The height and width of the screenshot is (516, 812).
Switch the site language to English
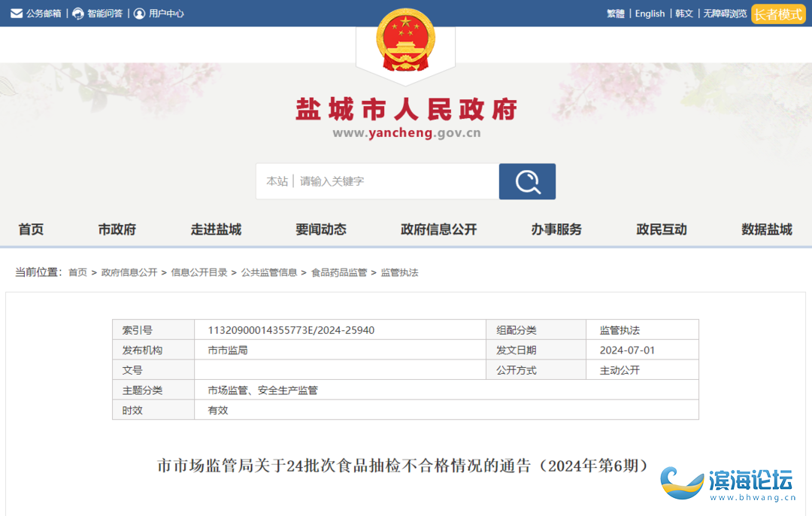(x=650, y=14)
